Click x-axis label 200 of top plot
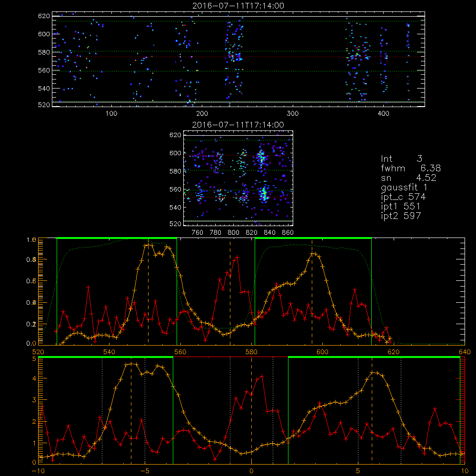The width and height of the screenshot is (476, 476). [x=202, y=114]
